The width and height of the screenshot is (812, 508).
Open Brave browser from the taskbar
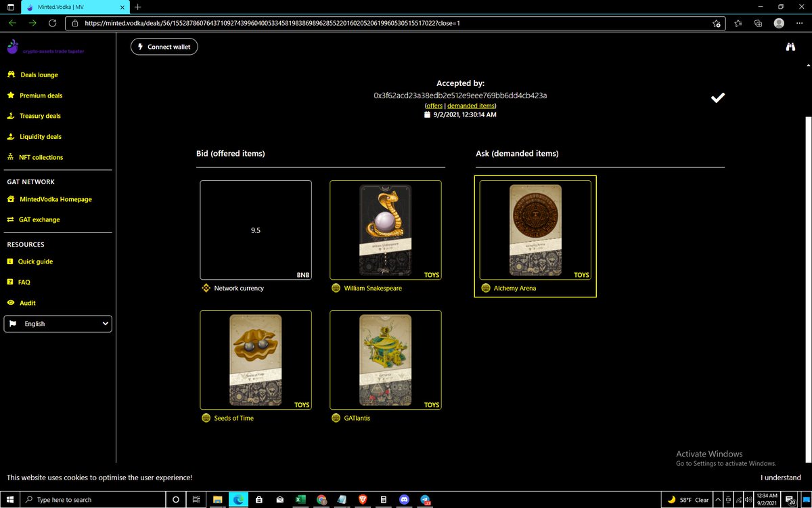coord(363,500)
